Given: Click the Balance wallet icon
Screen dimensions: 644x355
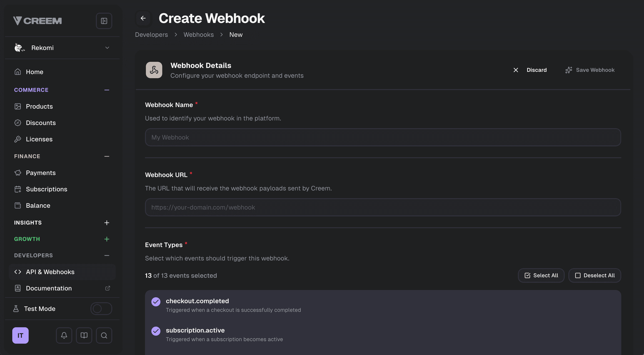Looking at the screenshot, I should pyautogui.click(x=17, y=205).
